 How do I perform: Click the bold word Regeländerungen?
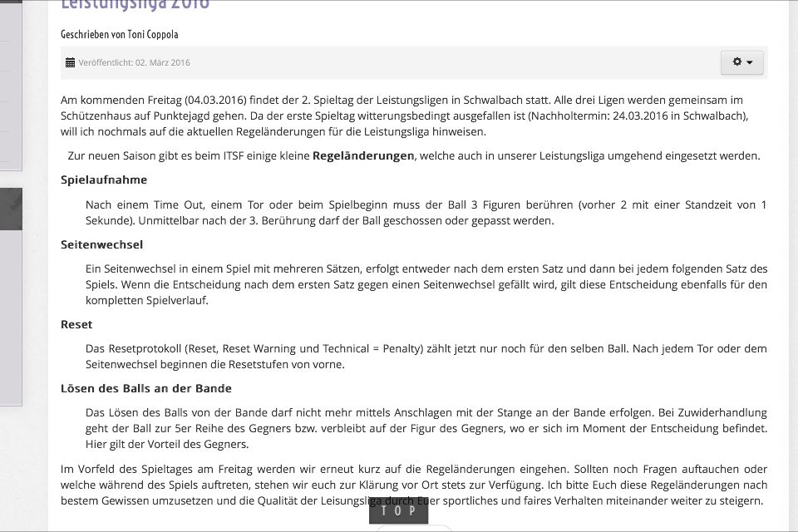click(362, 156)
